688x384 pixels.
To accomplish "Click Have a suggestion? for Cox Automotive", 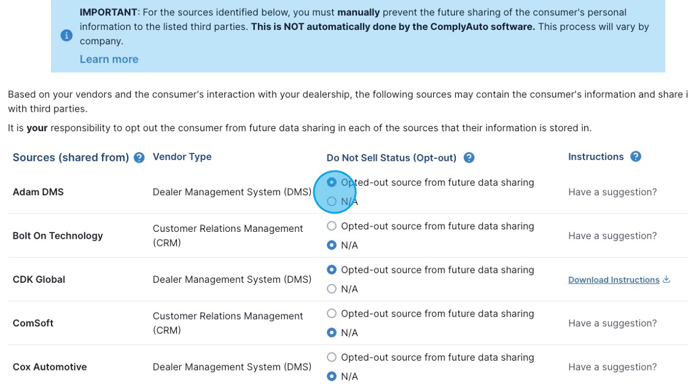I will 613,367.
